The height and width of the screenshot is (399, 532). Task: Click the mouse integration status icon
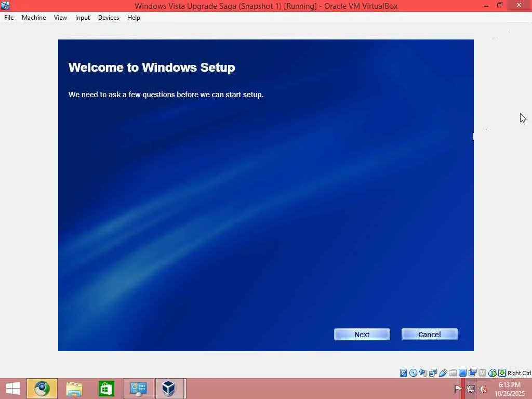pos(492,373)
